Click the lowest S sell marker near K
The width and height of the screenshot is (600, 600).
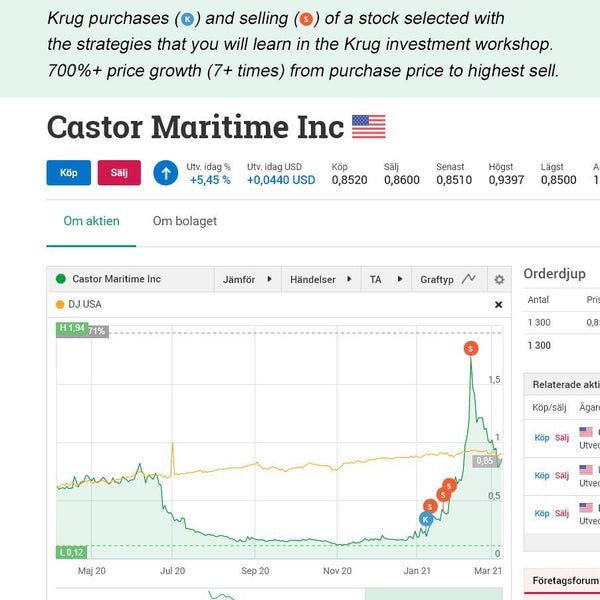pos(430,507)
